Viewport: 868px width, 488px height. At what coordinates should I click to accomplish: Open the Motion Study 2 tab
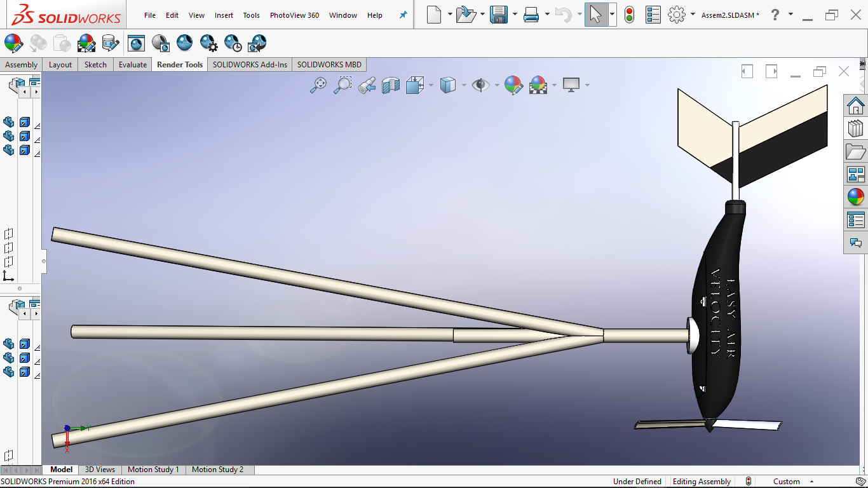click(x=218, y=470)
